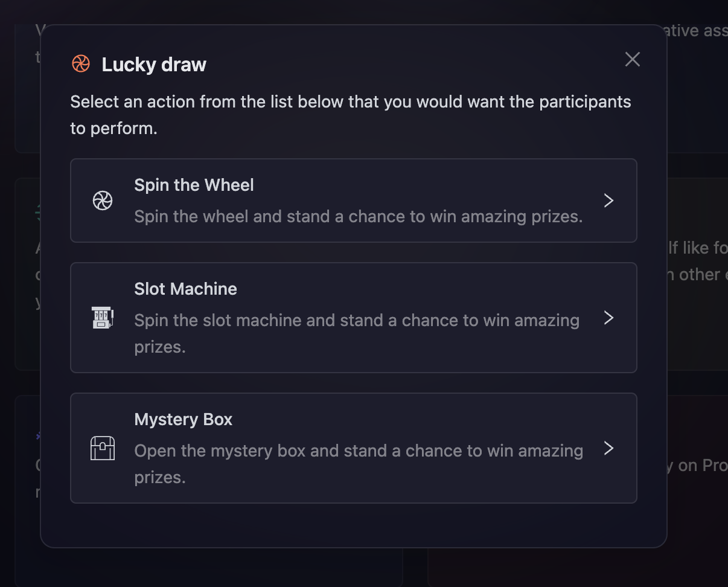Expand Spin the Wheel via its right chevron
The image size is (728, 587).
tap(608, 200)
